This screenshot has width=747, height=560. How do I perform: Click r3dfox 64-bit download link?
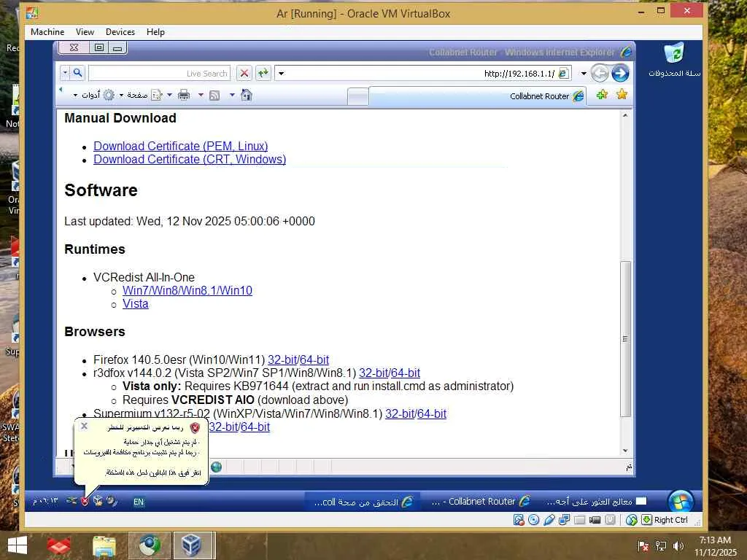click(x=406, y=373)
